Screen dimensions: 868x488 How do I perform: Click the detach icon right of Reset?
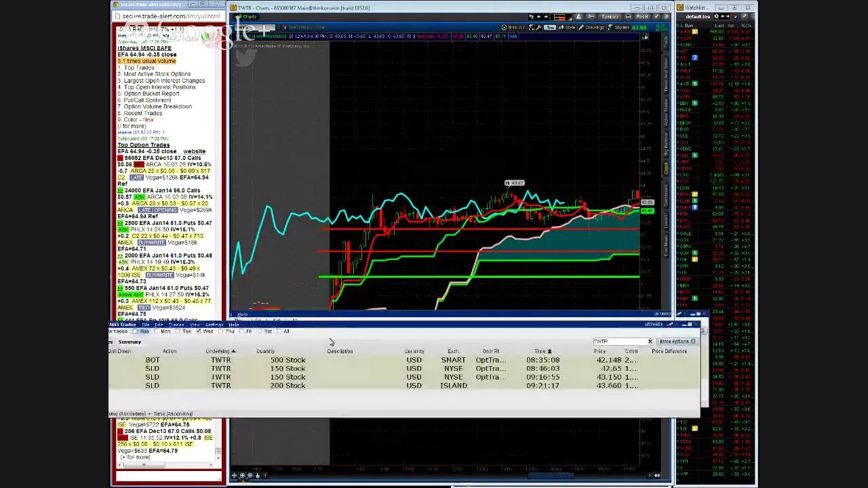point(656,17)
